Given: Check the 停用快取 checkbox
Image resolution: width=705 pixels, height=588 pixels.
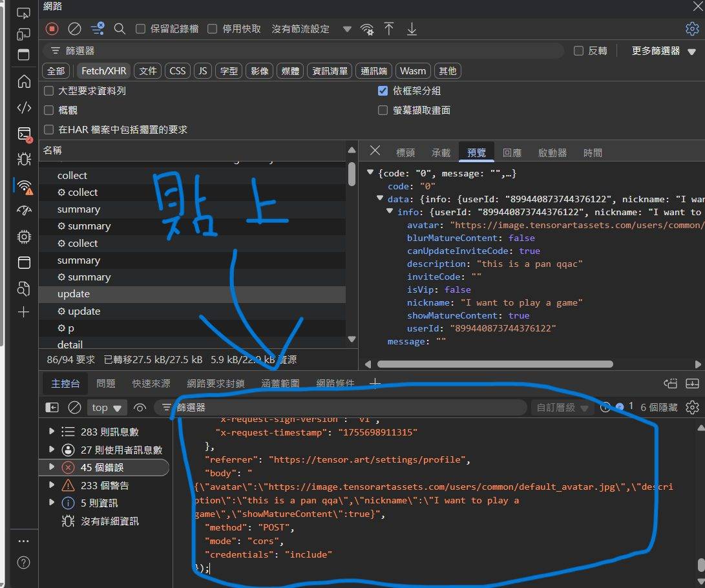Looking at the screenshot, I should click(212, 29).
